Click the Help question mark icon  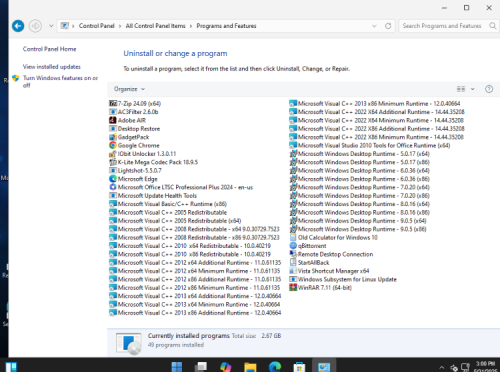tap(489, 89)
